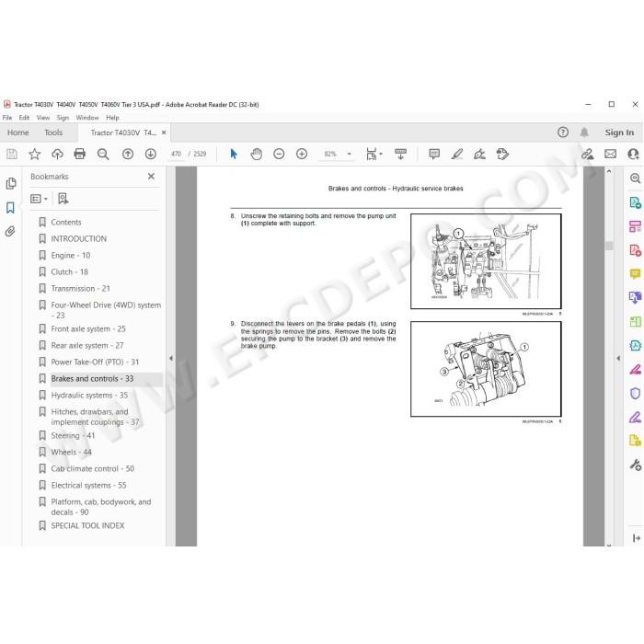Open the help question mark

coord(563,132)
